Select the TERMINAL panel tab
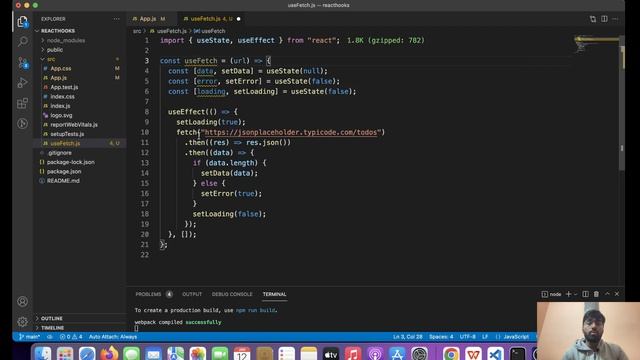Viewport: 640px width, 360px height. [x=274, y=294]
